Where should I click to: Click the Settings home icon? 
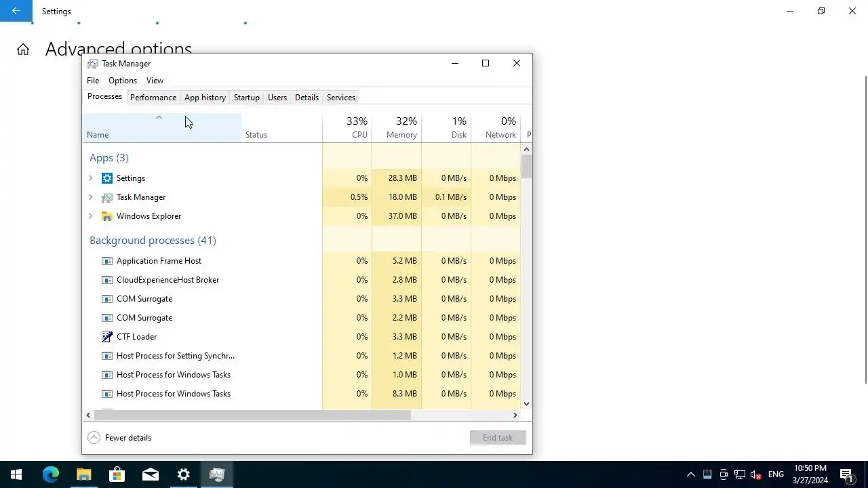pyautogui.click(x=23, y=49)
